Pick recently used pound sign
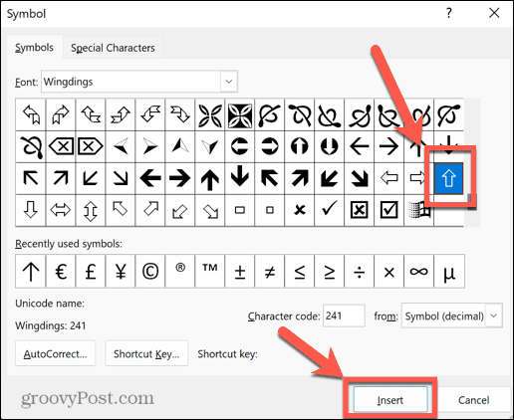This screenshot has height=420, width=514. pyautogui.click(x=91, y=272)
